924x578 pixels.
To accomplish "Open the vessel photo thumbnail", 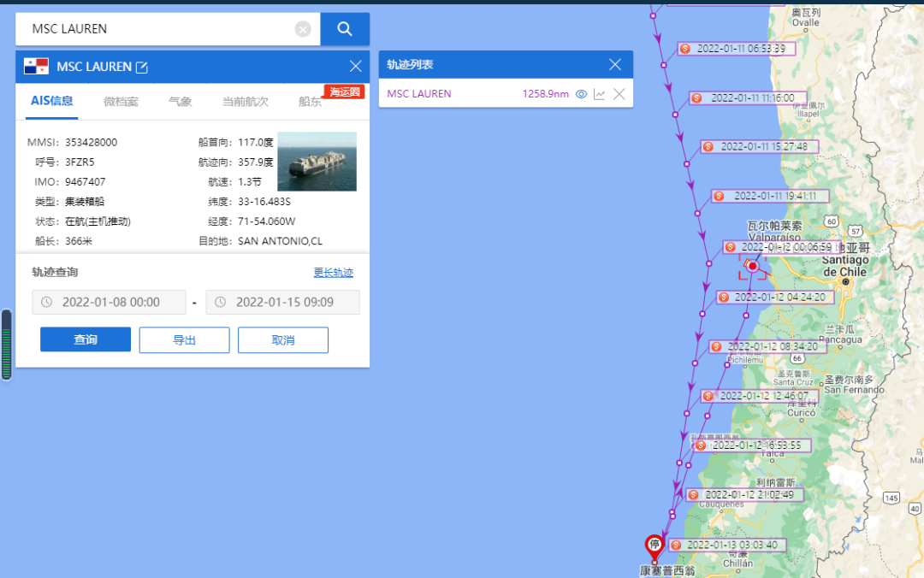I will [x=317, y=162].
